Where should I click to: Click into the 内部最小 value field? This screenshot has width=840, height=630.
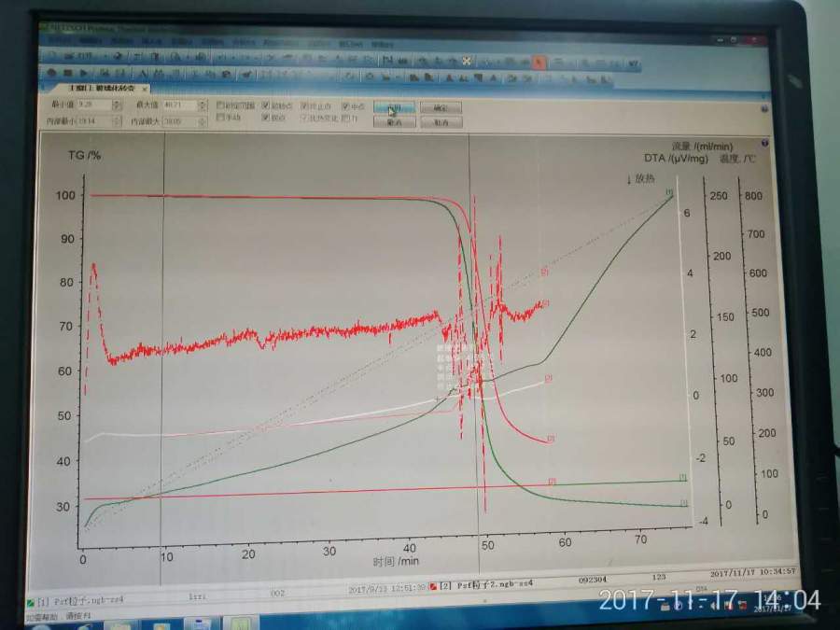coord(95,121)
